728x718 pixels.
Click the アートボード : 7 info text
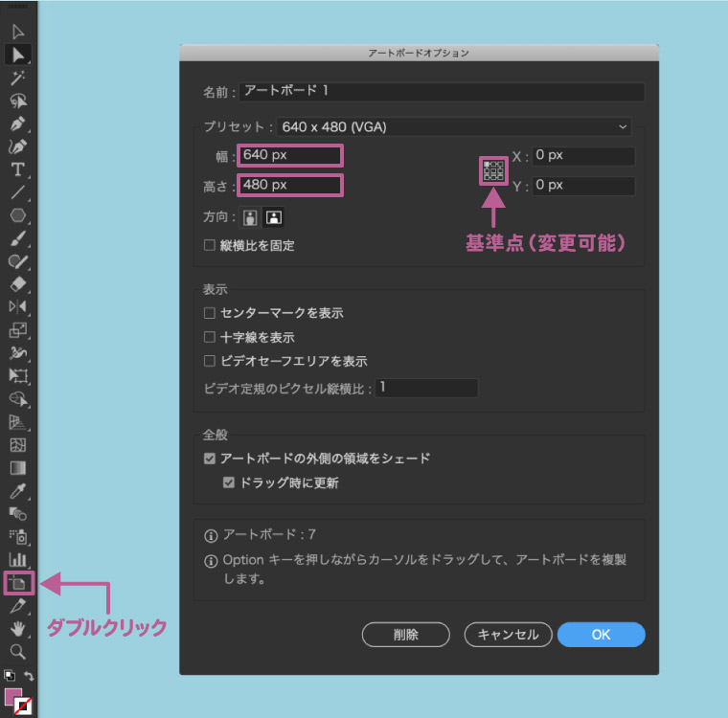(x=269, y=535)
